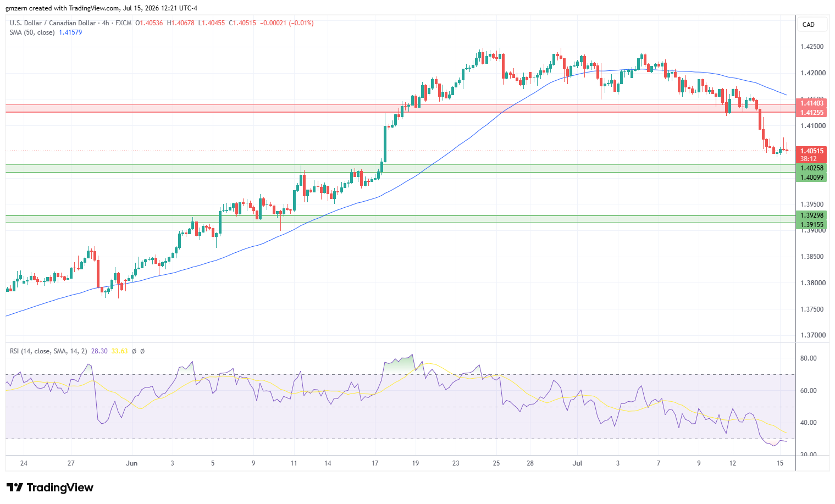Click the FXCM exchange label
This screenshot has width=835, height=504.
click(124, 23)
